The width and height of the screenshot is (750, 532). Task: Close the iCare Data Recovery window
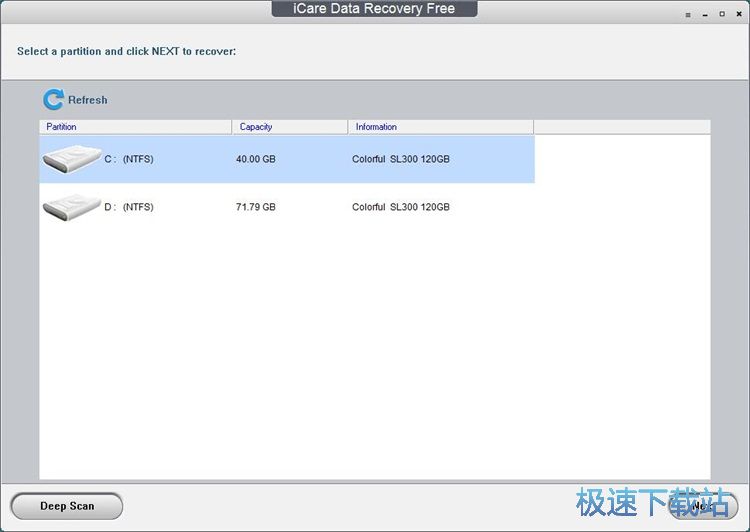click(739, 14)
